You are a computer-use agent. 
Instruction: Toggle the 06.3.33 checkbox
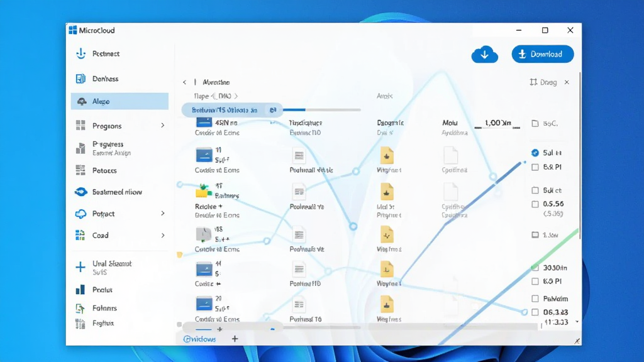coord(535,312)
